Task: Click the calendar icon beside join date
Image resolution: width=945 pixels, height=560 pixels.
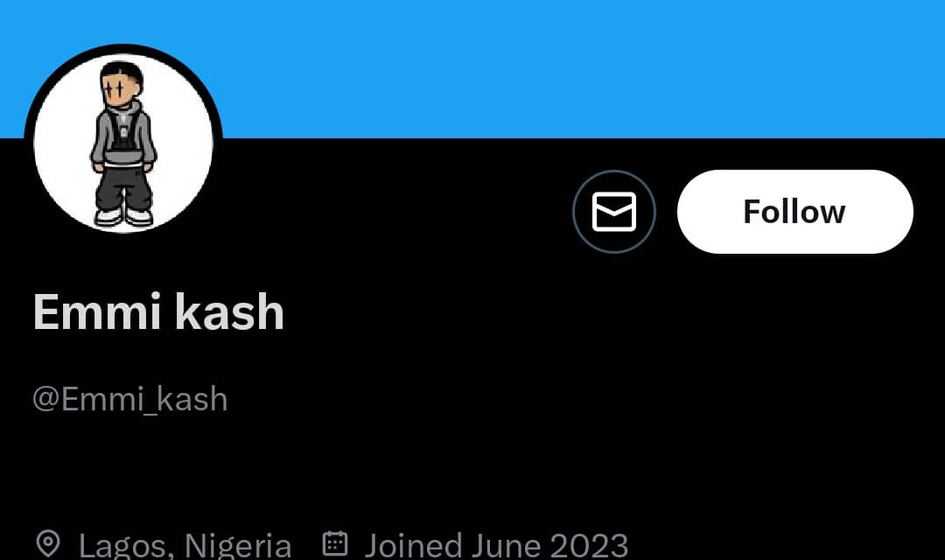Action: (335, 544)
